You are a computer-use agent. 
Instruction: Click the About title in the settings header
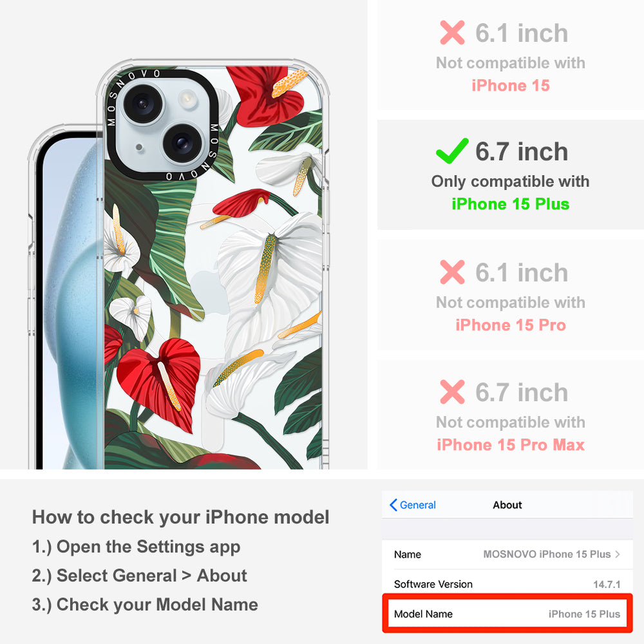[507, 505]
